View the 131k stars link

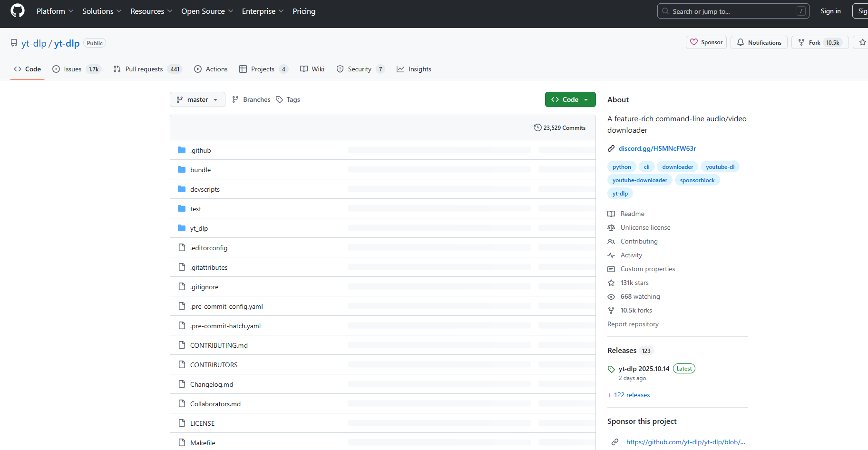[x=634, y=283]
